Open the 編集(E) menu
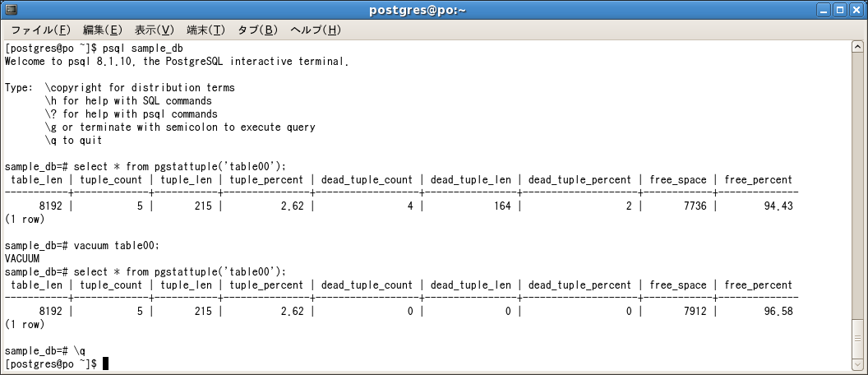Image resolution: width=868 pixels, height=375 pixels. pyautogui.click(x=103, y=30)
